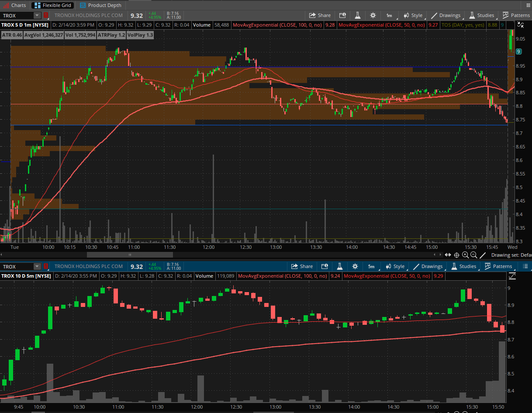Viewport: 532px width, 413px height.
Task: Select the trendline drawing tool icon
Action: (483, 255)
